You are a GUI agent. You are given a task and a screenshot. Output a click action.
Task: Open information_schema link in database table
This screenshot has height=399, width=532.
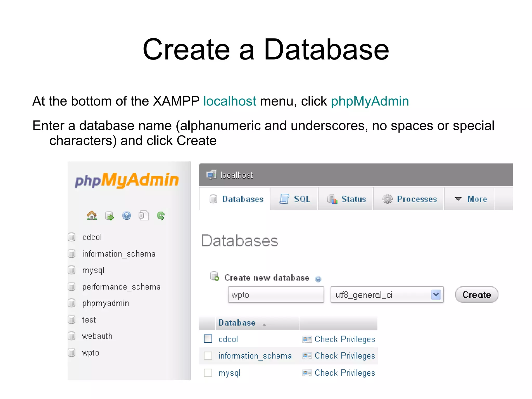[x=255, y=356]
